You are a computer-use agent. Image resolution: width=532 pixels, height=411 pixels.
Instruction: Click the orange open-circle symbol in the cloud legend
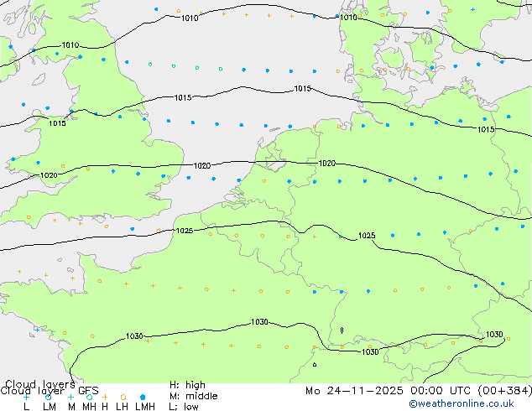coord(123,397)
